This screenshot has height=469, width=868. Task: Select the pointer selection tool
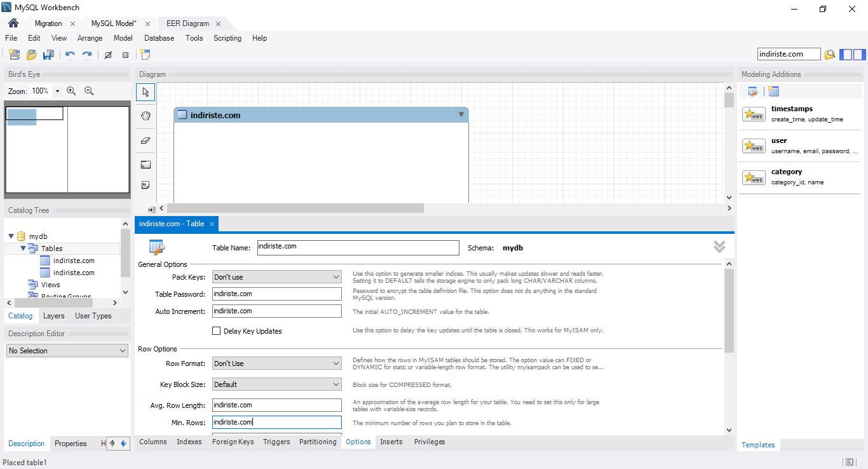(x=146, y=92)
